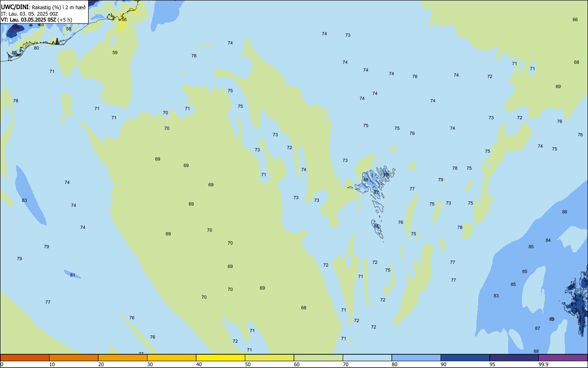Click the dark orange 0–10 legend swatch
588x368 pixels.
pos(25,357)
